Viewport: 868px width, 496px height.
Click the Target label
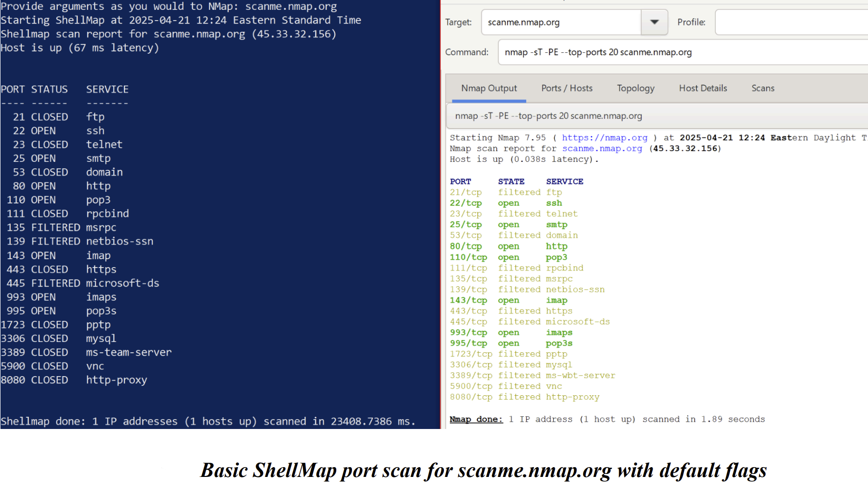pos(458,22)
